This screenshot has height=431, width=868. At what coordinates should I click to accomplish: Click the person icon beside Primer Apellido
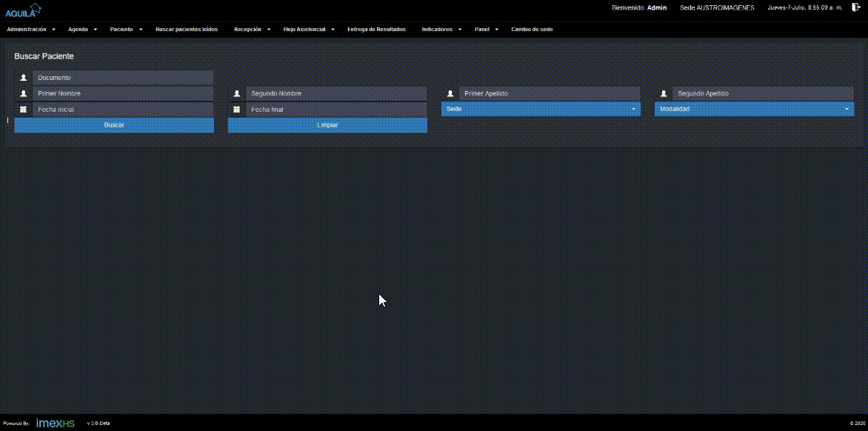pos(450,94)
